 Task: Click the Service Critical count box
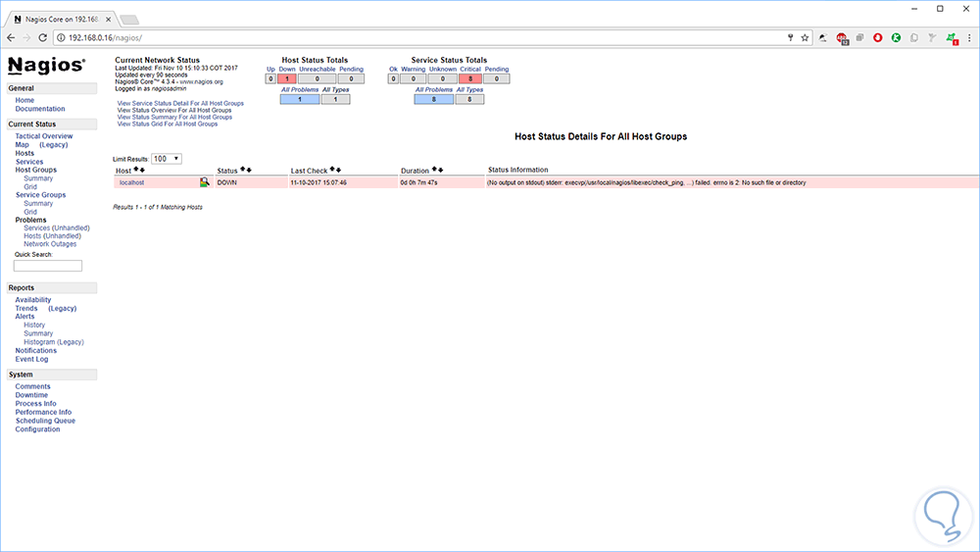pos(470,78)
